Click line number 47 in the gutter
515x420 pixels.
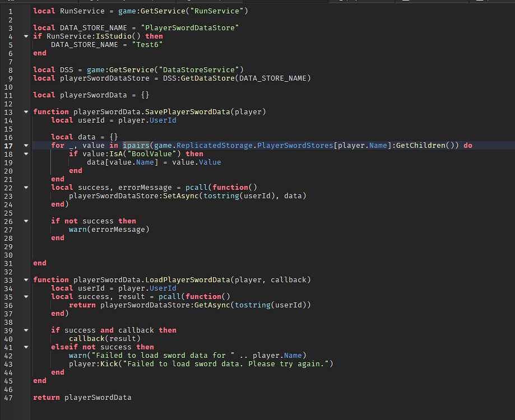(8, 398)
